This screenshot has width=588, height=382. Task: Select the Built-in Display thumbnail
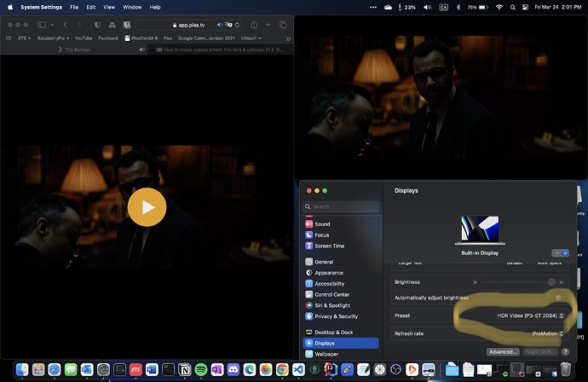pyautogui.click(x=480, y=230)
